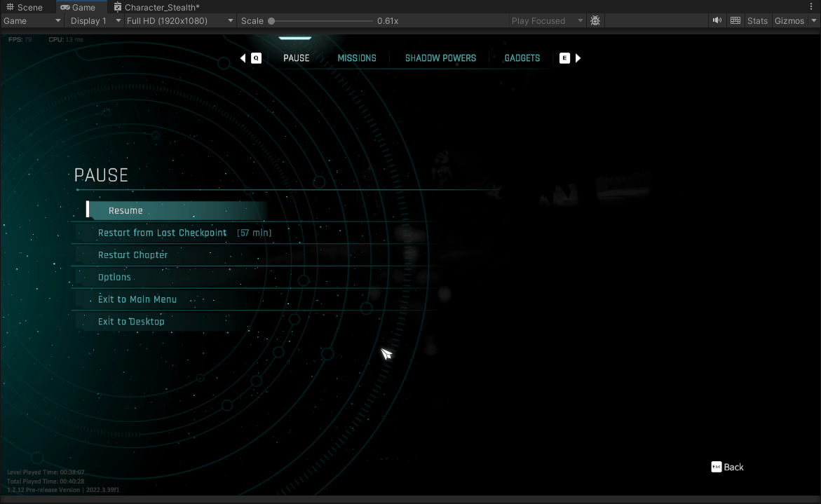This screenshot has height=504, width=821.
Task: Open the Display 1 dropdown
Action: 95,21
